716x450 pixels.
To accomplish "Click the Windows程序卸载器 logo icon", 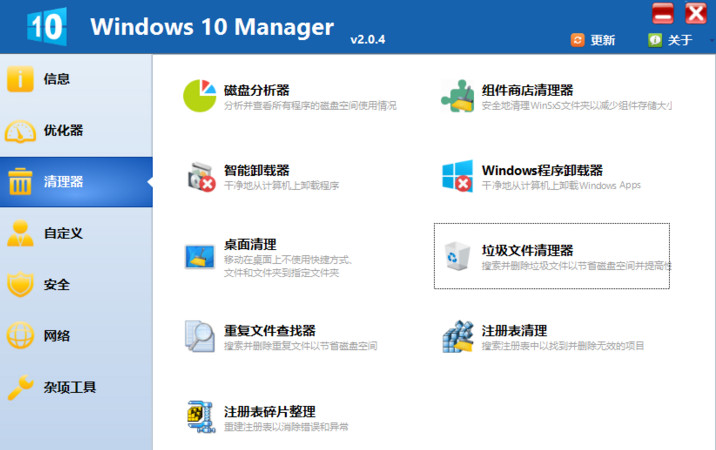I will tap(458, 176).
